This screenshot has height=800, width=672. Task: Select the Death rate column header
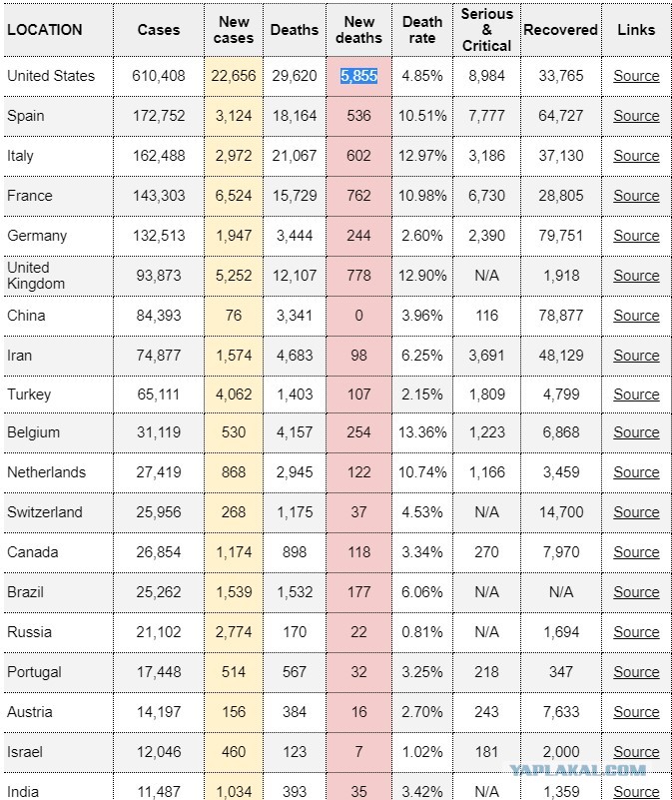pos(422,30)
